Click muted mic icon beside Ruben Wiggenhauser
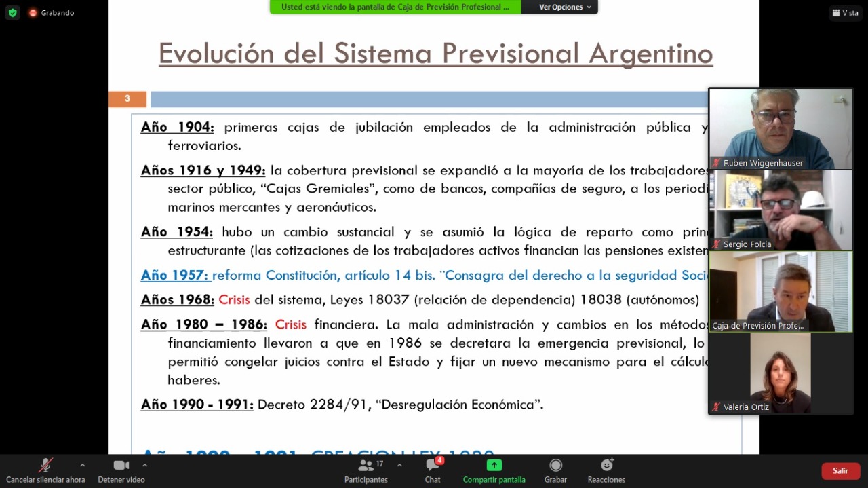Viewport: 868px width, 488px height. 716,163
